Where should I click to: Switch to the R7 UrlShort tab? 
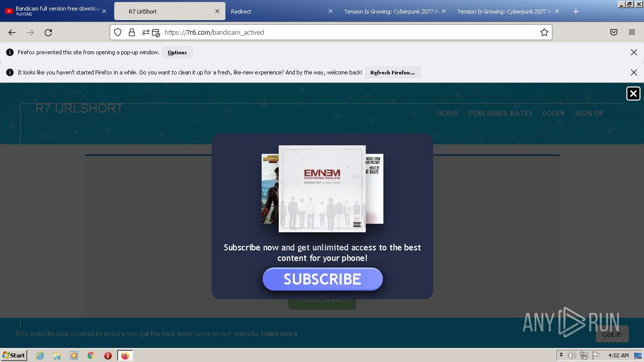169,11
